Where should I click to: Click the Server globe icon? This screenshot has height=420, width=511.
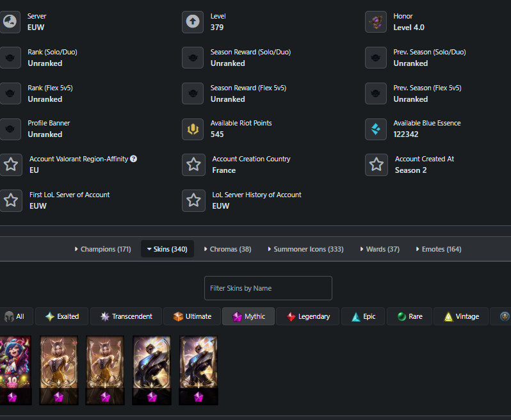pyautogui.click(x=10, y=22)
